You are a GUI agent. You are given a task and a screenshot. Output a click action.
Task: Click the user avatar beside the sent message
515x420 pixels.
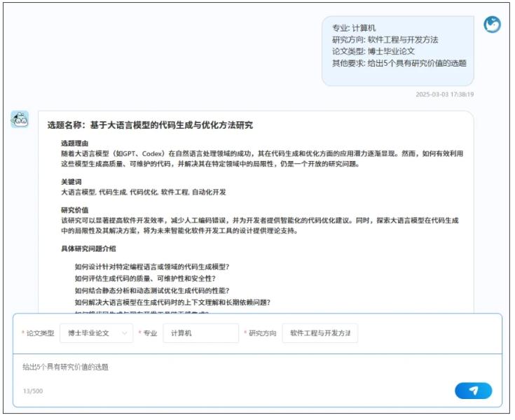pyautogui.click(x=492, y=24)
